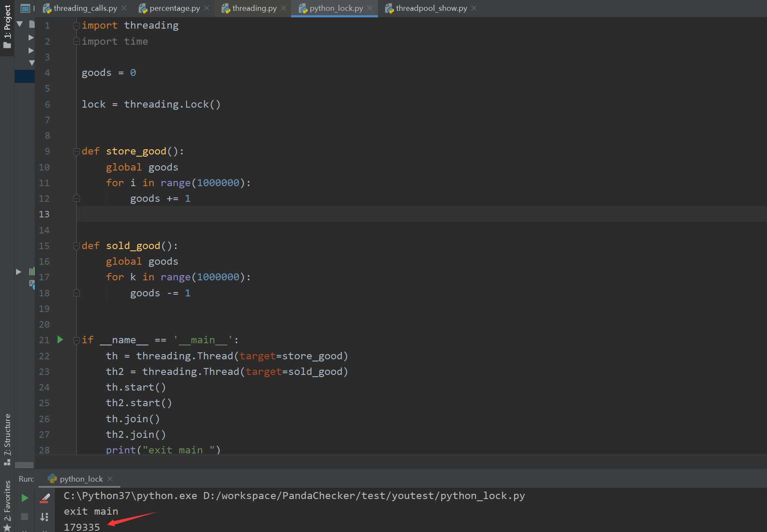Close the python_lock.py editor tab
The height and width of the screenshot is (532, 767).
370,8
